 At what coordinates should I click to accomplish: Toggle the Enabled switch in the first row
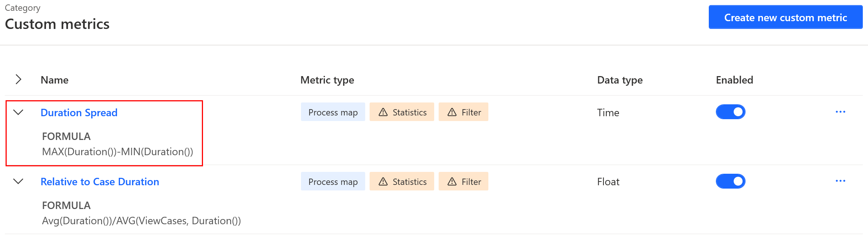coord(730,111)
